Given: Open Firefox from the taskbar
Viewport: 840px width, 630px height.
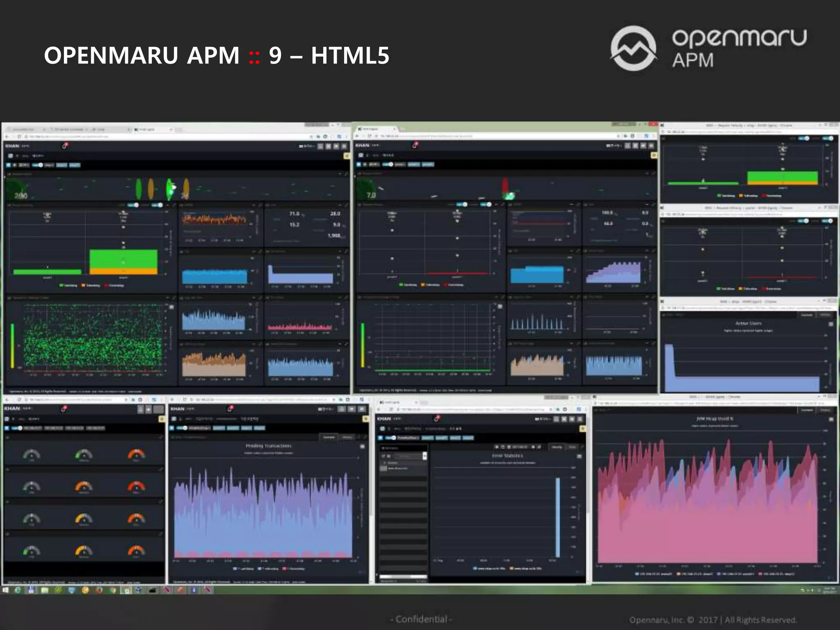Looking at the screenshot, I should pyautogui.click(x=99, y=590).
